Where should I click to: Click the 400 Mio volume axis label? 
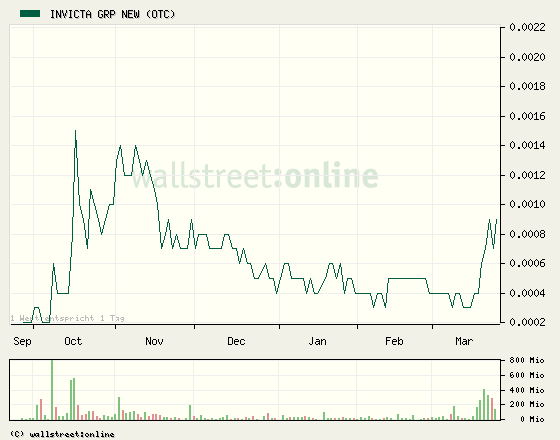click(x=527, y=390)
